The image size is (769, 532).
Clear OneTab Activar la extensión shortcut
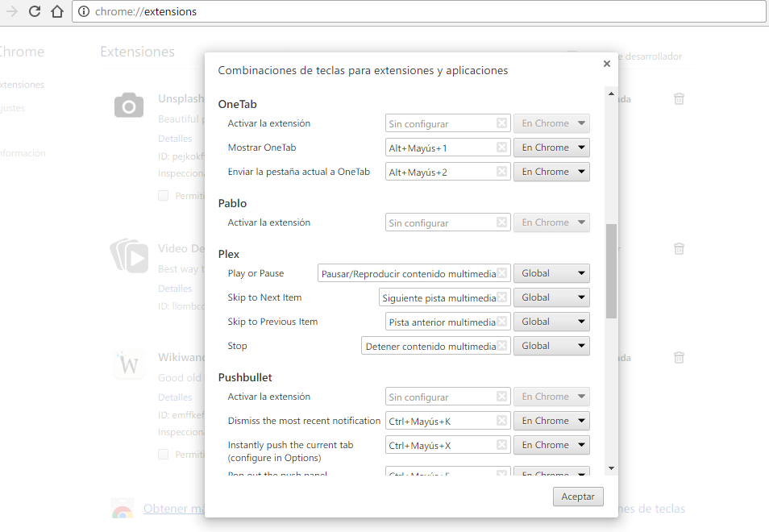pos(501,123)
